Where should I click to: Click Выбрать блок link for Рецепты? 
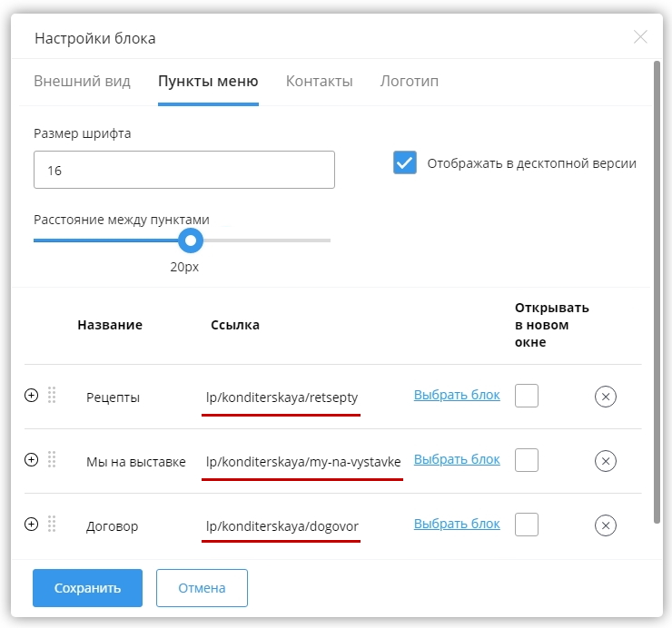pyautogui.click(x=457, y=395)
